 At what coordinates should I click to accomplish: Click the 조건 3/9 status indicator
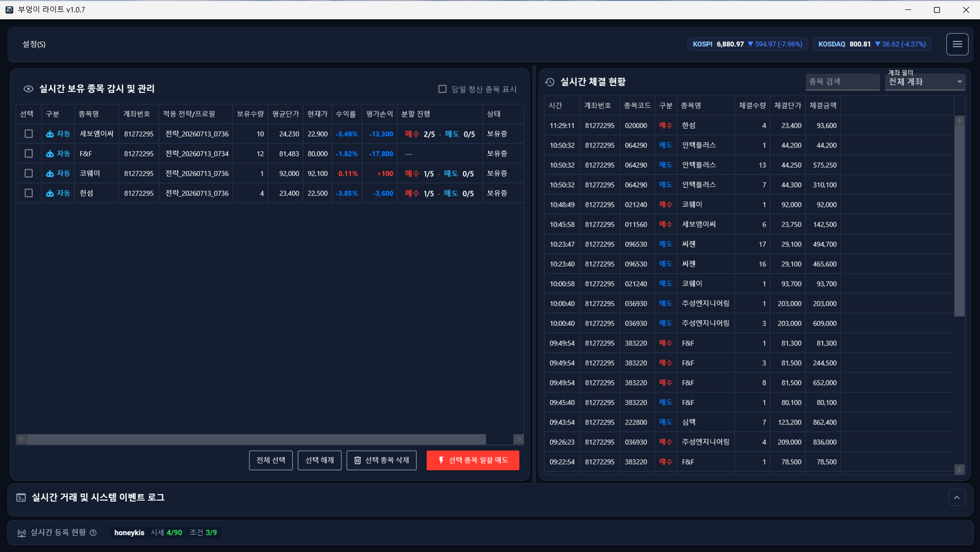click(x=203, y=533)
